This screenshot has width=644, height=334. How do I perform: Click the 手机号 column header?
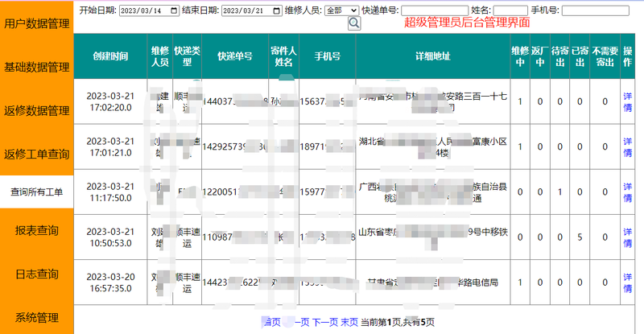(x=328, y=56)
